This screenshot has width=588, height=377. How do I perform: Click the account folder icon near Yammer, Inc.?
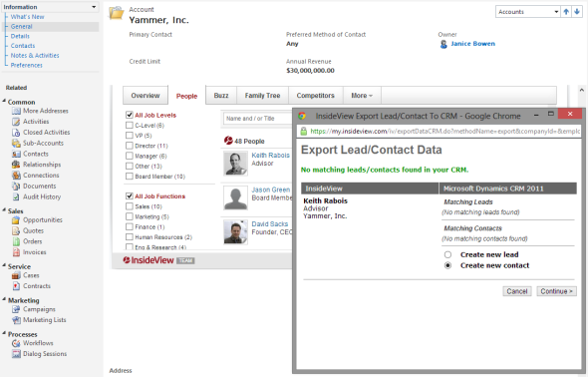tap(117, 13)
